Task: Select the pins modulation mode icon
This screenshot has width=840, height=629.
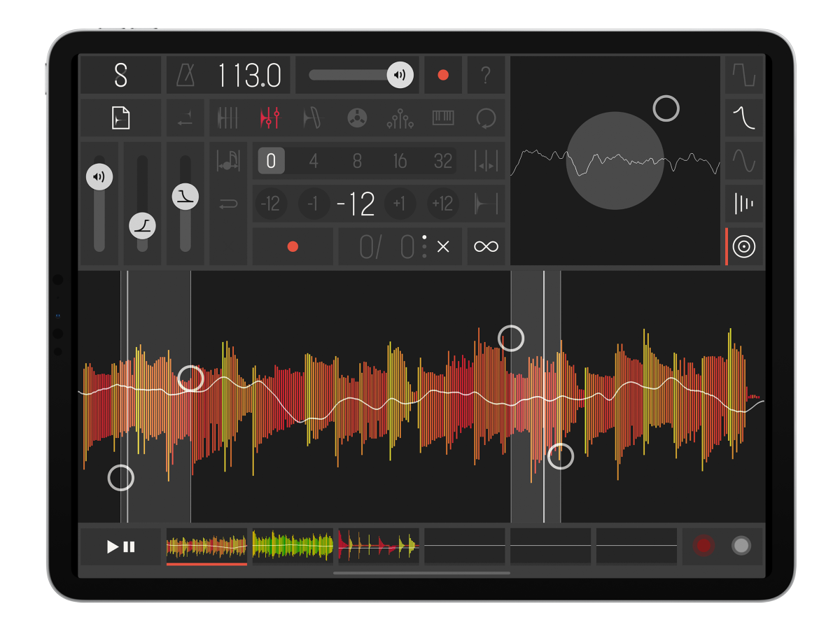Action: click(399, 118)
